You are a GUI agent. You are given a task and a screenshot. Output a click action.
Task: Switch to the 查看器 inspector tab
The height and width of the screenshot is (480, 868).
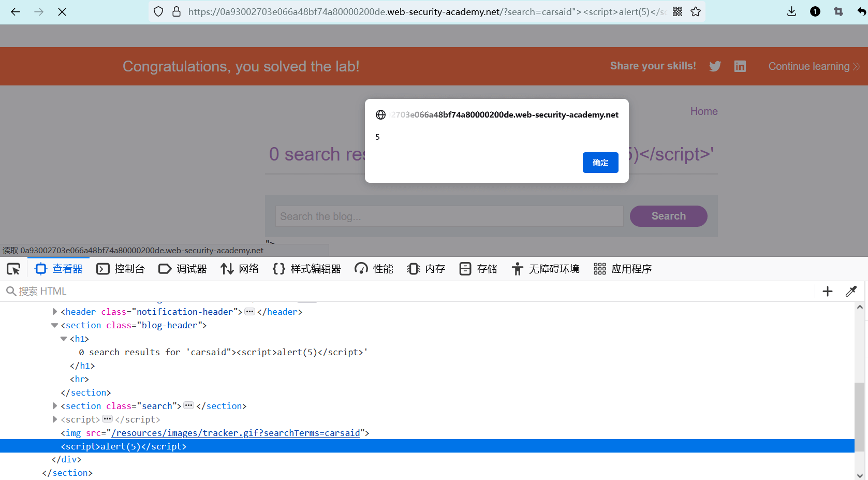(58, 269)
